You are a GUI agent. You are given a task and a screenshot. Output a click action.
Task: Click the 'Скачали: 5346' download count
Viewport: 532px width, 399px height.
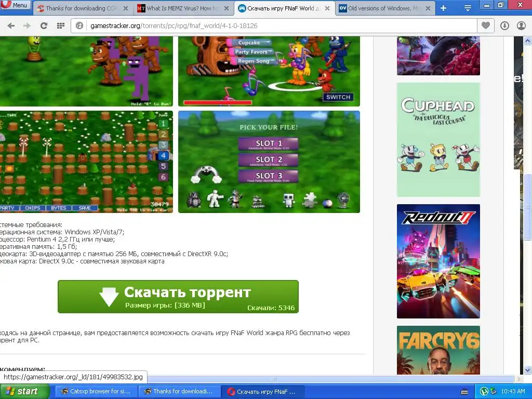pyautogui.click(x=271, y=308)
